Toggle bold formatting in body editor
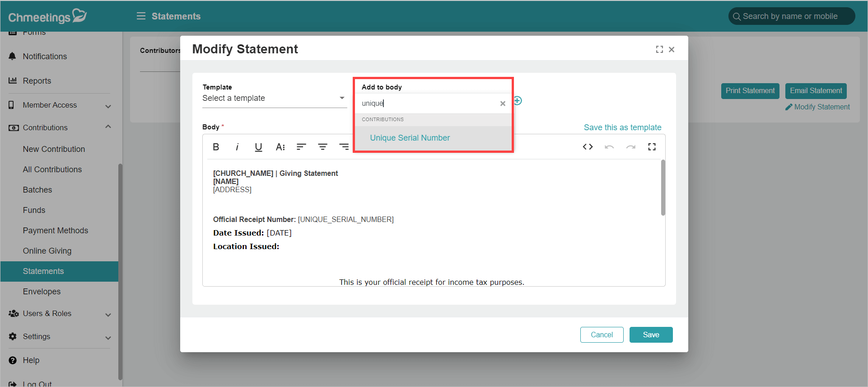Screen dimensions: 868x387 coord(216,147)
